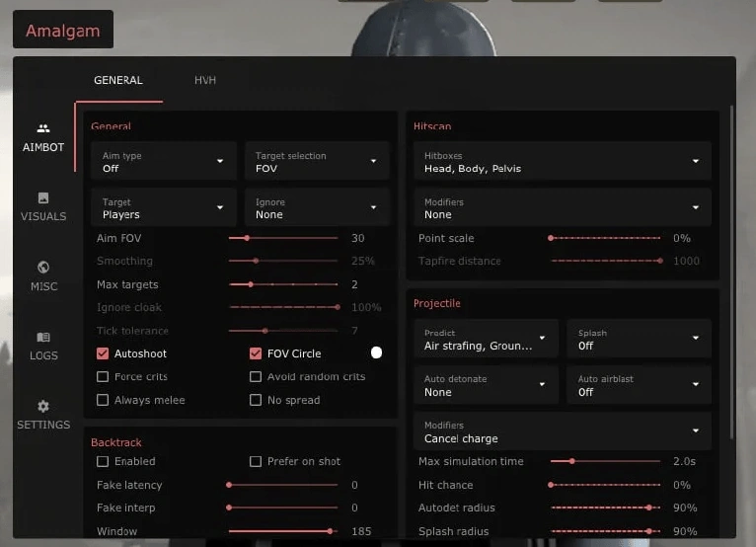Open the Auto airblast dropdown

click(x=639, y=385)
